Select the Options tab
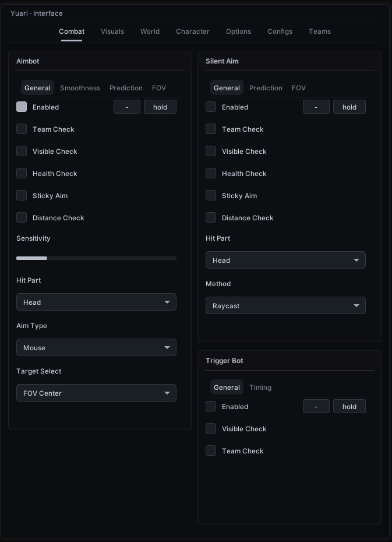392x542 pixels. pyautogui.click(x=238, y=31)
